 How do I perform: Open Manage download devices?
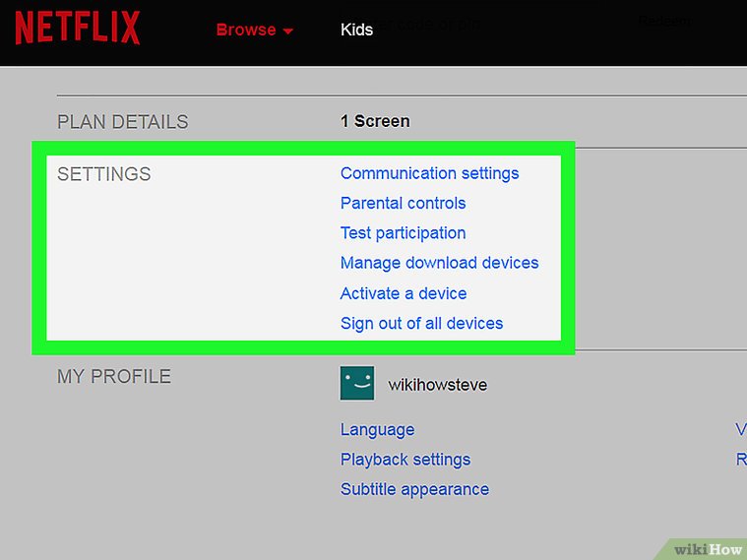point(439,263)
